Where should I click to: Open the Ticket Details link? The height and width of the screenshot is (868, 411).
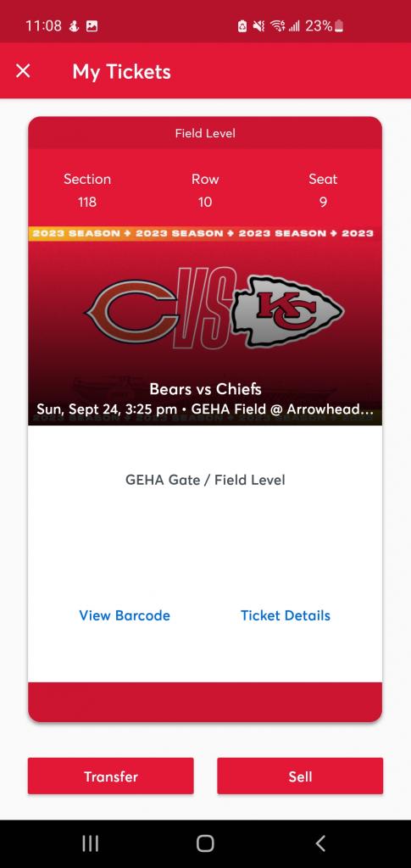pyautogui.click(x=286, y=615)
